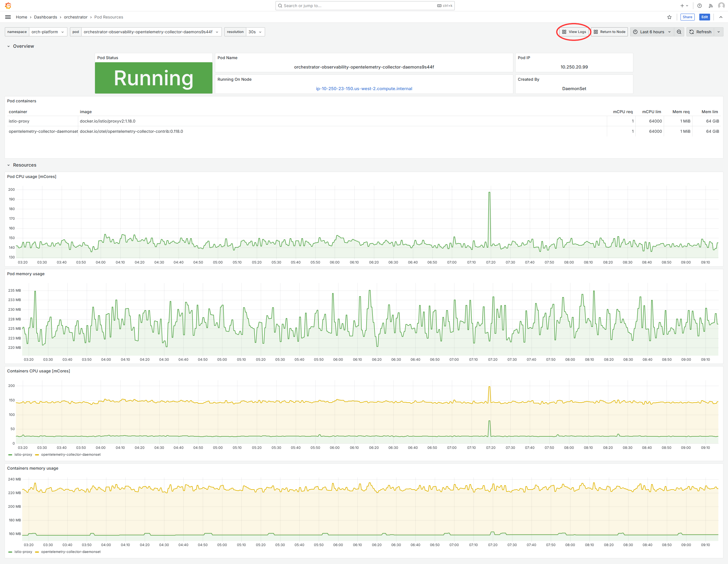The image size is (728, 564).
Task: Collapse the Resources section row
Action: tap(24, 165)
